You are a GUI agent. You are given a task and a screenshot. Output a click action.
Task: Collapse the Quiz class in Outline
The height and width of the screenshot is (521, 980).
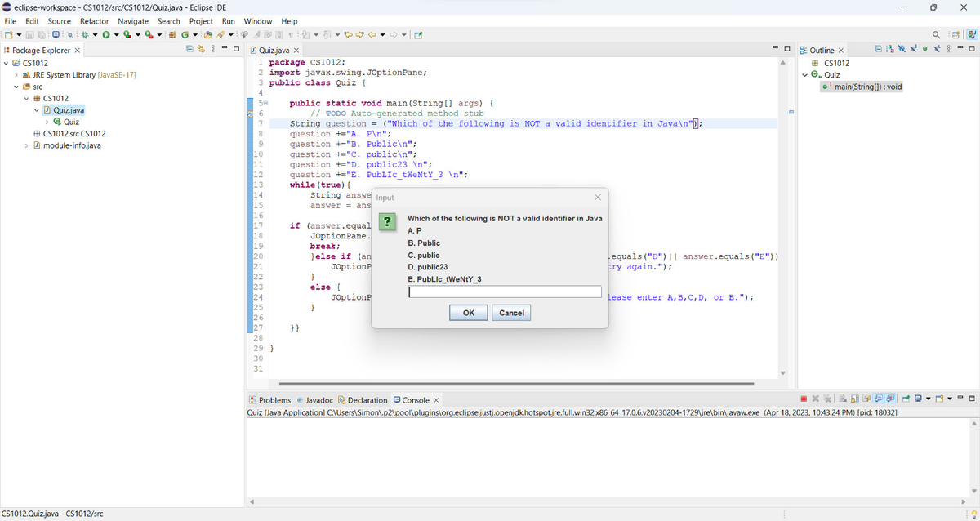tap(805, 75)
